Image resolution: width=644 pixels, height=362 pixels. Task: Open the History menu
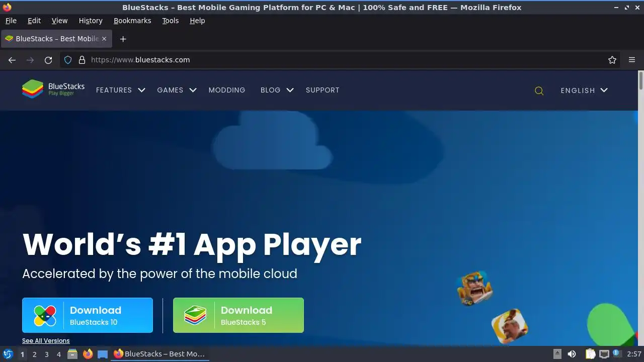91,21
